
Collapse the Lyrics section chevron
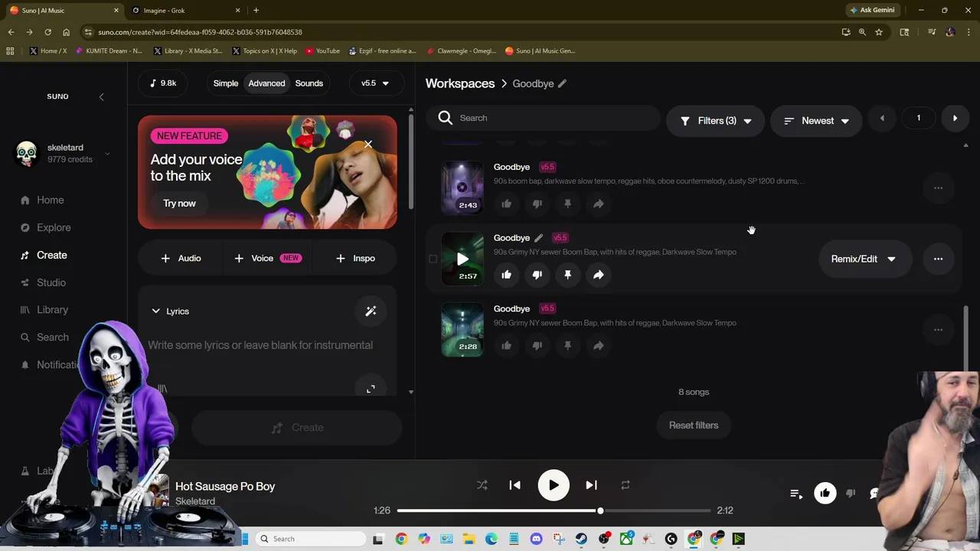pyautogui.click(x=155, y=311)
